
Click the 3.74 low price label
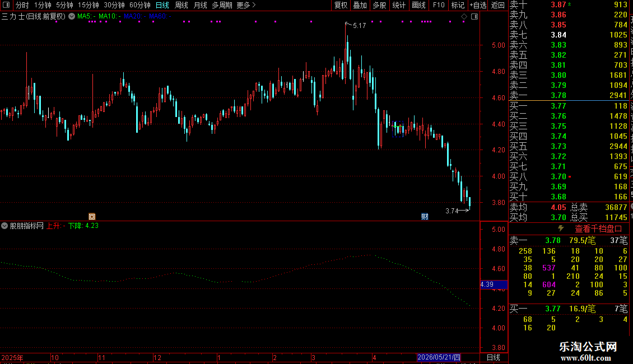[x=452, y=211]
